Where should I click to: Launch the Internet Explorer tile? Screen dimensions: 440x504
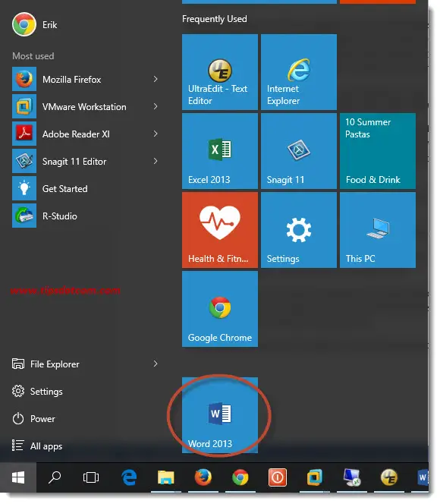299,72
